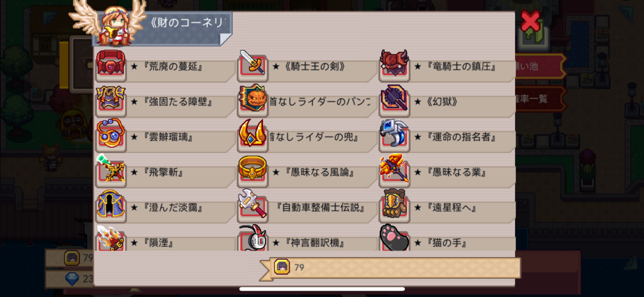
Task: Choose the horned red armor 『竜騎士の鎮圧』 icon
Action: pyautogui.click(x=394, y=64)
